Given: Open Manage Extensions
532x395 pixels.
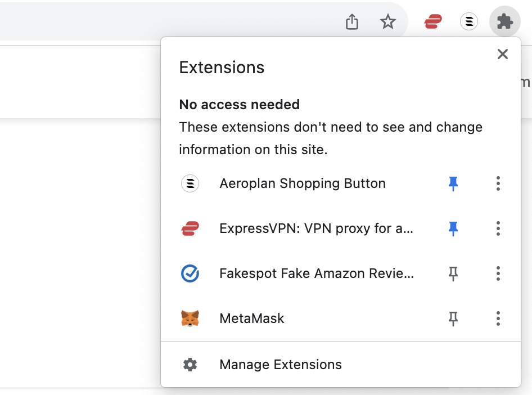Looking at the screenshot, I should 341,365.
